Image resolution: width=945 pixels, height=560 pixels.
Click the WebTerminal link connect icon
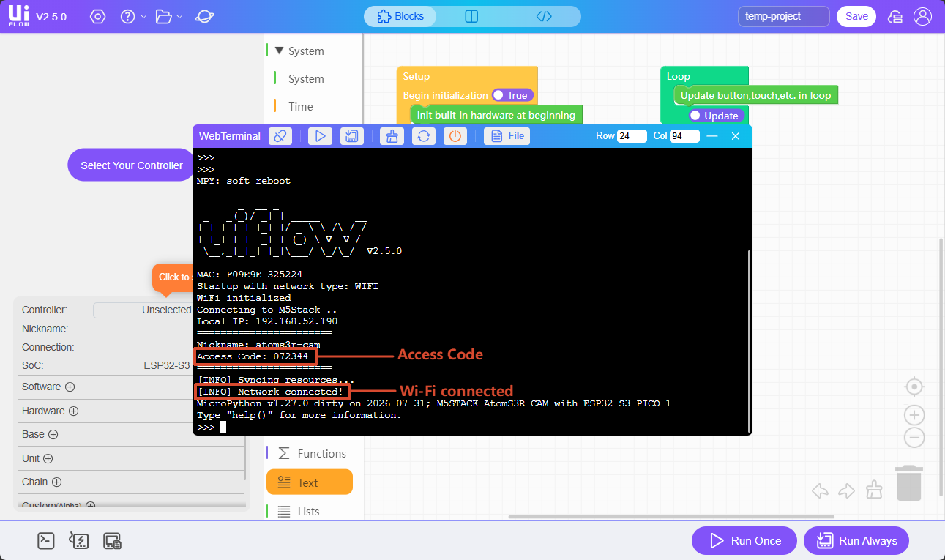point(280,136)
